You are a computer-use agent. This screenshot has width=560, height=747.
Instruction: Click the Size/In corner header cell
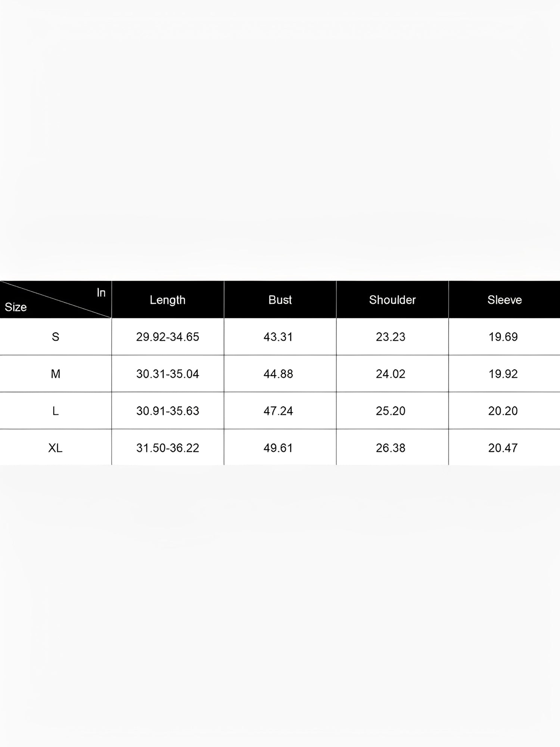[56, 300]
